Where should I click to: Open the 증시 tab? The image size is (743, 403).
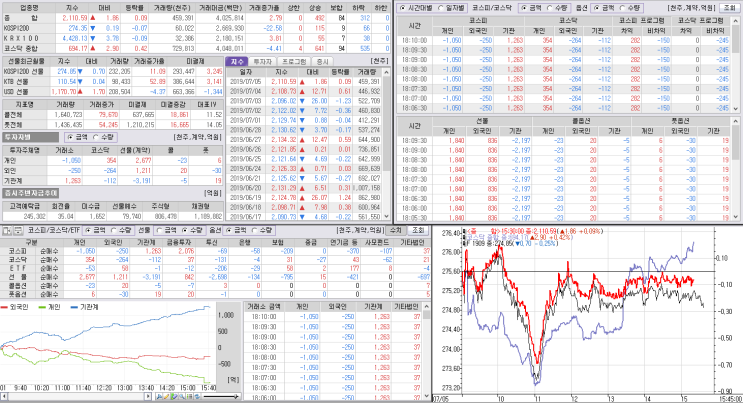tap(322, 62)
